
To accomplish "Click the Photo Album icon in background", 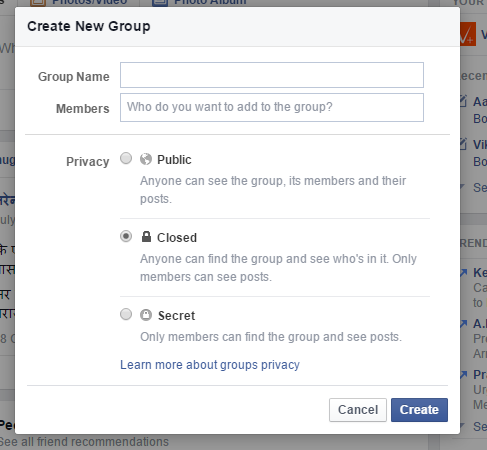I will point(160,3).
